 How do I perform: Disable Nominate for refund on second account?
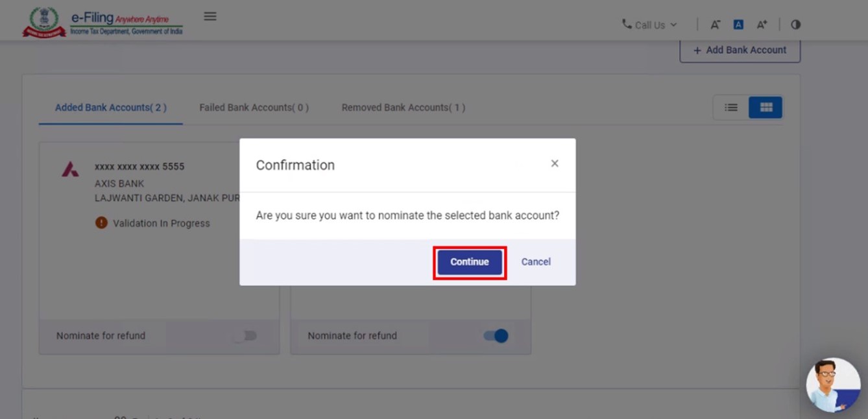click(496, 335)
